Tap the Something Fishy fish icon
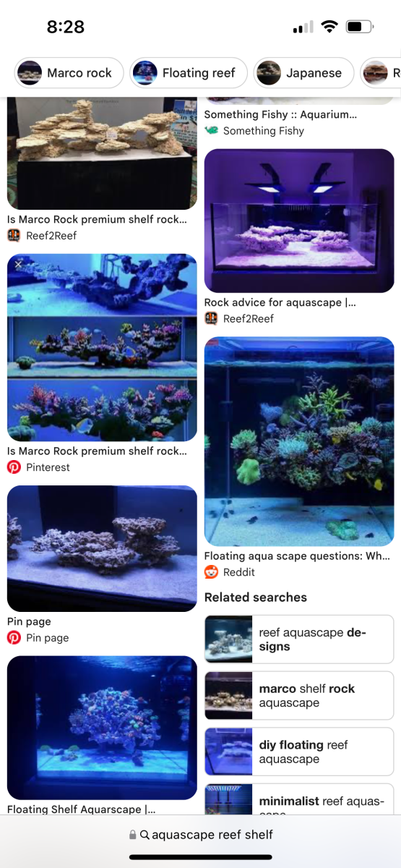 (x=211, y=130)
